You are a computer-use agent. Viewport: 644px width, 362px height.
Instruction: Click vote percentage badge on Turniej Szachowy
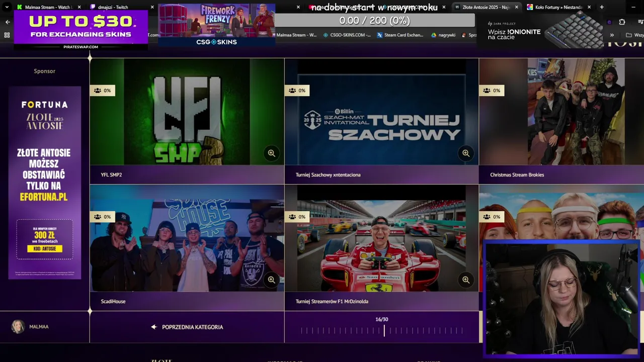point(297,90)
